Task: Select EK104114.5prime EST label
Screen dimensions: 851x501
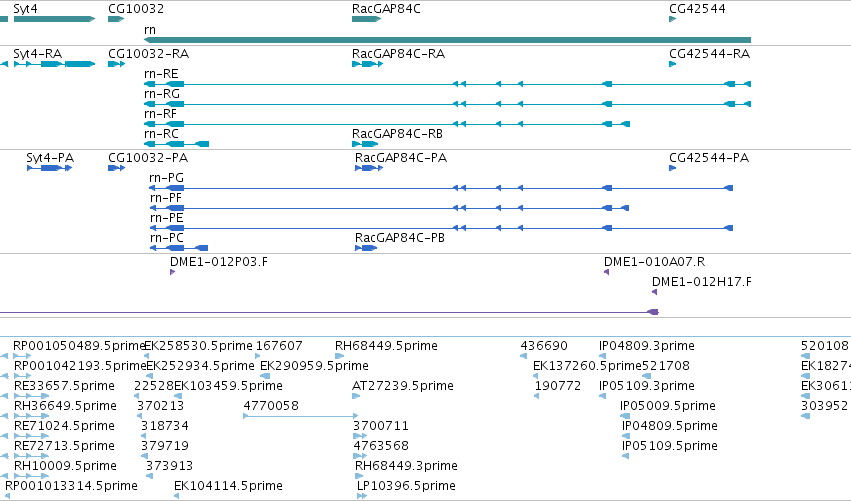Action: point(228,486)
